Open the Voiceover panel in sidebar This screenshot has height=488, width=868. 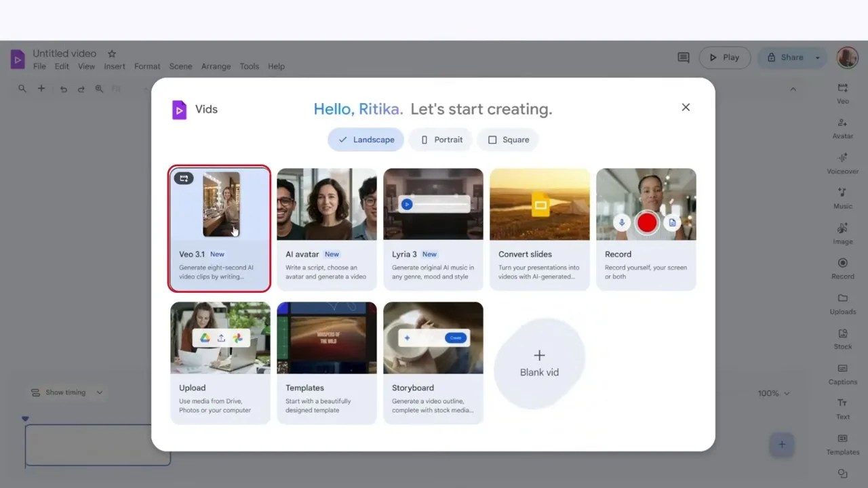(x=843, y=163)
